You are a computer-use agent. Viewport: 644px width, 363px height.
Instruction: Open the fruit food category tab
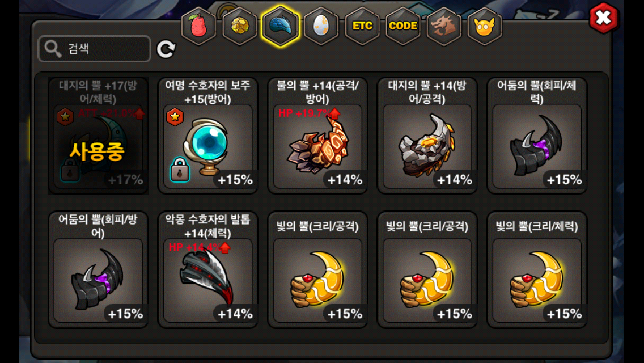coord(199,26)
